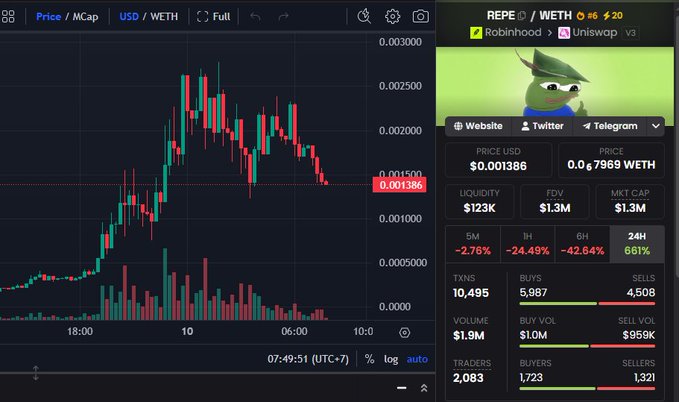Select the 1H timeframe tab

(527, 244)
